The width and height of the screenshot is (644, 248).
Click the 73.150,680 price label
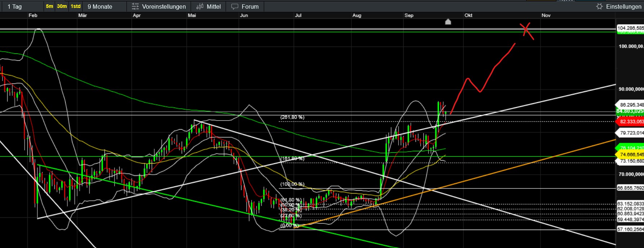[x=630, y=161]
